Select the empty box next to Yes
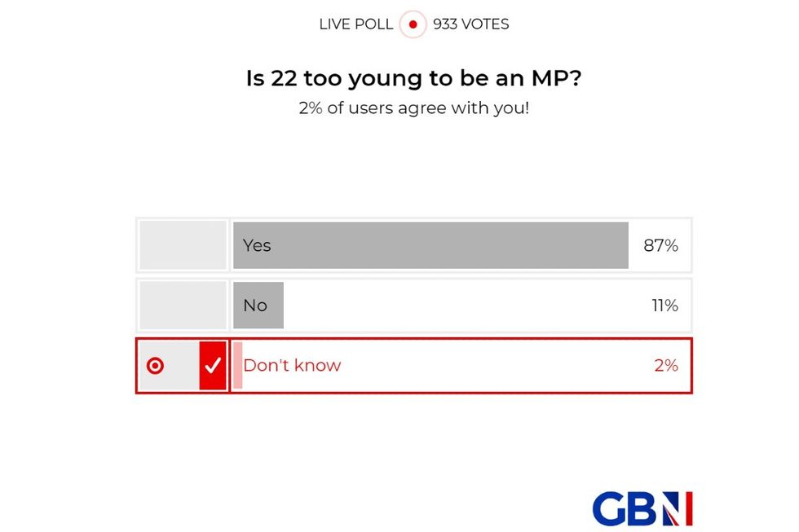This screenshot has height=532, width=799. tap(183, 245)
